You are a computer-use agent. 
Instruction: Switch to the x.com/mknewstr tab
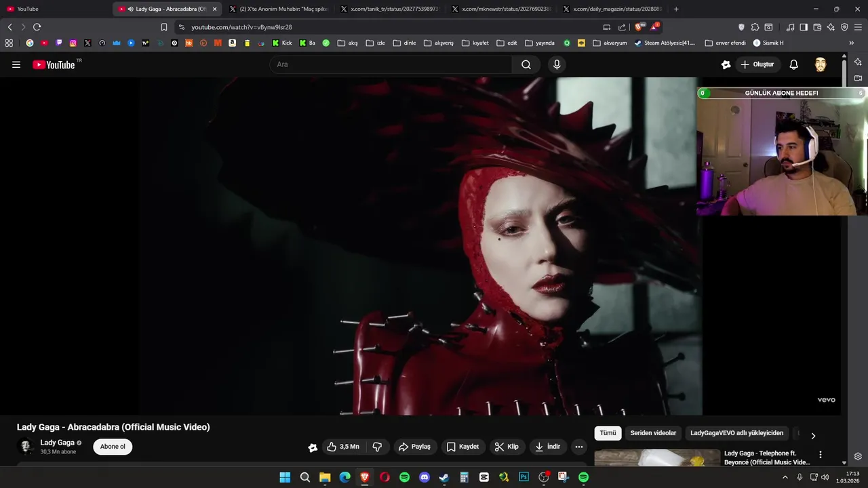click(500, 9)
